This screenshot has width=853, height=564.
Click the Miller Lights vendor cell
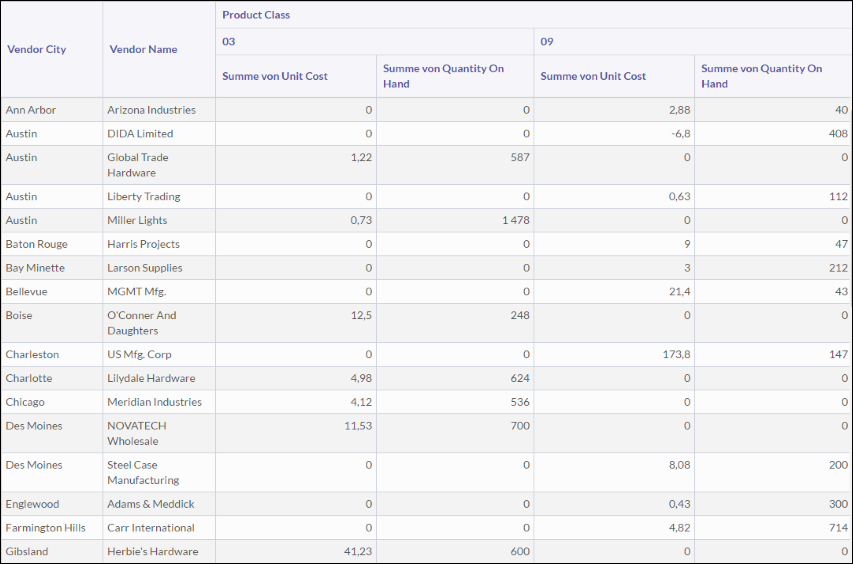click(x=137, y=220)
